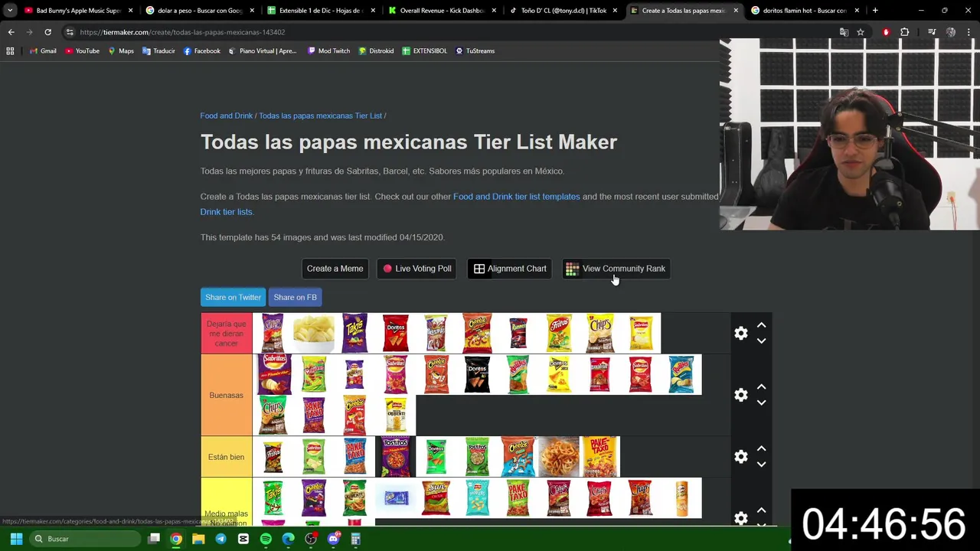The image size is (980, 551).
Task: Click Share on FB button
Action: [295, 297]
